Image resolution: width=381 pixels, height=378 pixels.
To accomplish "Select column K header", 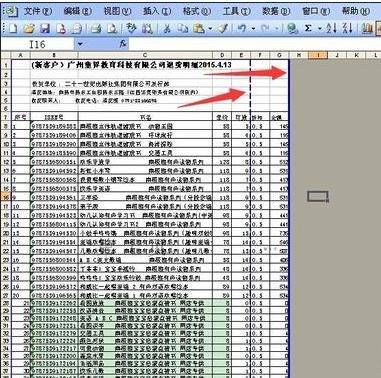I will [356, 55].
